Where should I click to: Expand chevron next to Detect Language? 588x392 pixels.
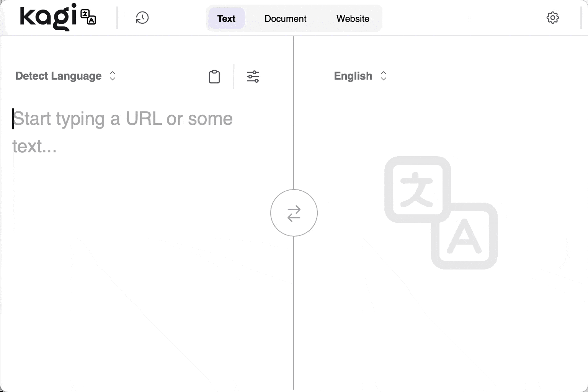[113, 76]
